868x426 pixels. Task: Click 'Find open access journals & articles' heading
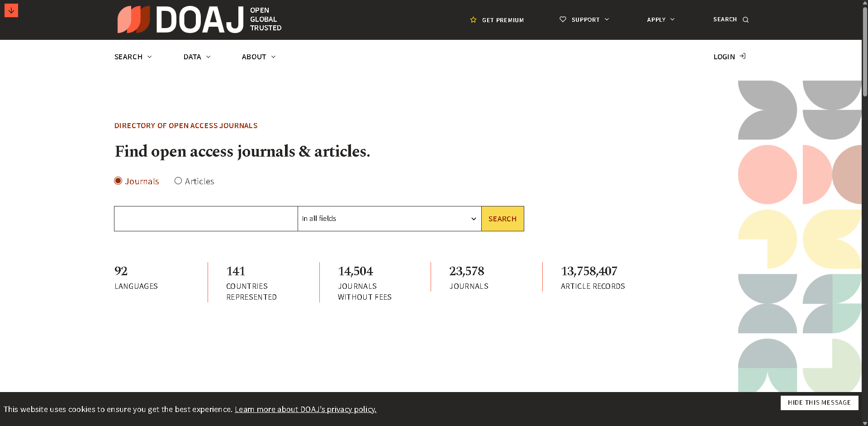242,151
